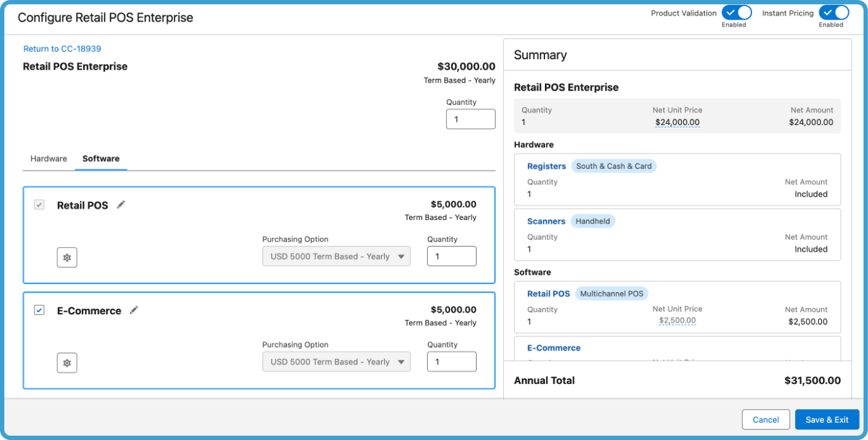Screen dimensions: 868x440
Task: Open the gear settings for E-Commerce
Action: (x=67, y=362)
